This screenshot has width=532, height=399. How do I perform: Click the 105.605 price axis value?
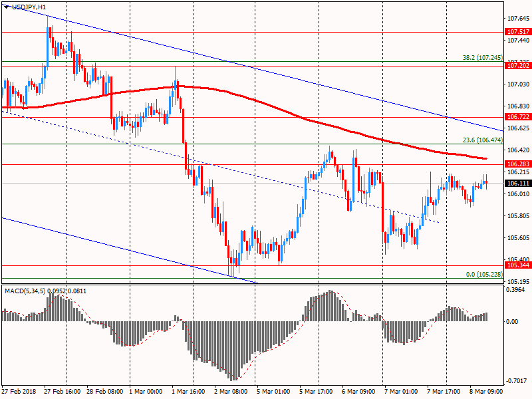pyautogui.click(x=518, y=238)
